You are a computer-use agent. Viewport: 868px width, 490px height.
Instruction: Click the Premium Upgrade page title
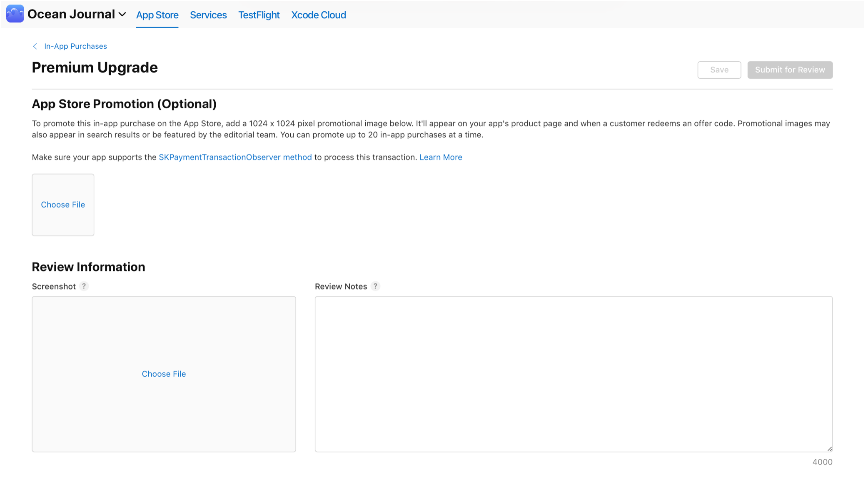[x=95, y=67]
